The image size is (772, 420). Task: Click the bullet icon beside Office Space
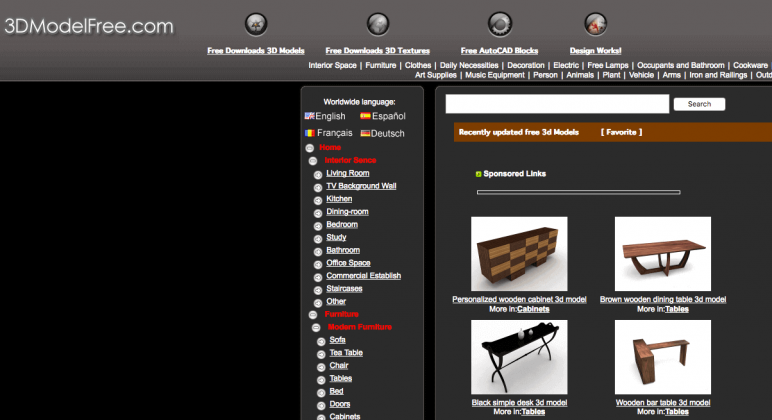(x=318, y=264)
